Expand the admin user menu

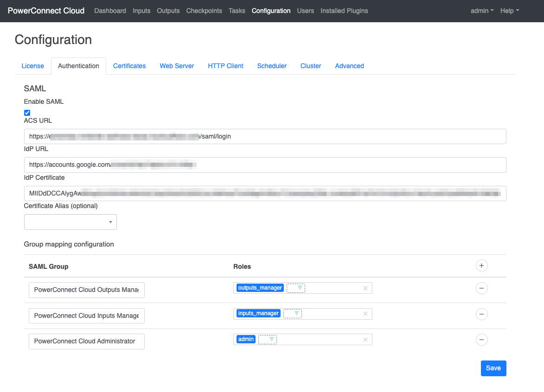click(x=482, y=11)
